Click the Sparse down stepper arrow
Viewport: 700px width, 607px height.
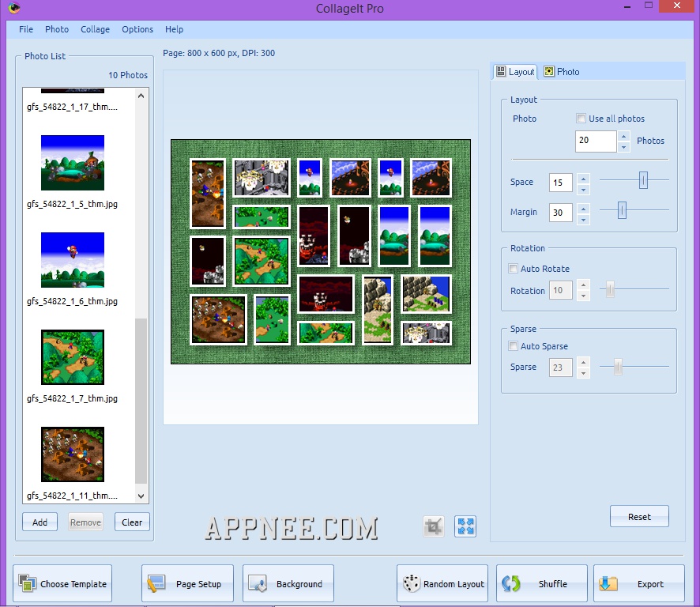coord(583,373)
